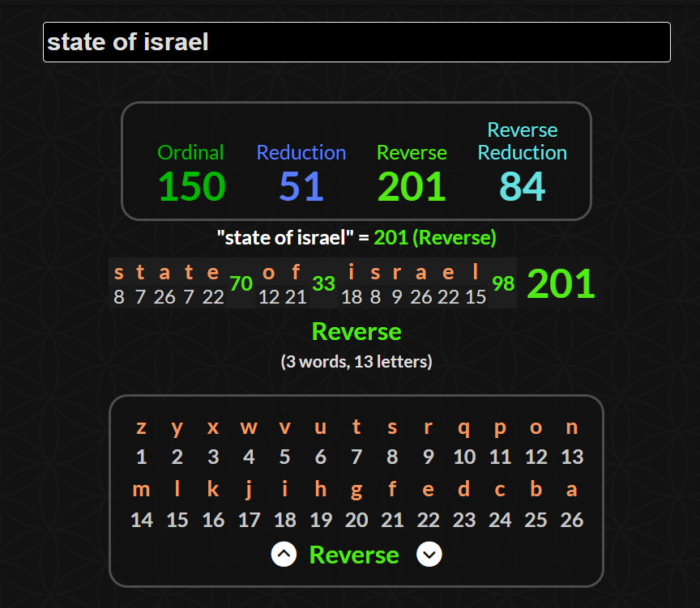Click the '201 (Reverse)' result text

(435, 237)
